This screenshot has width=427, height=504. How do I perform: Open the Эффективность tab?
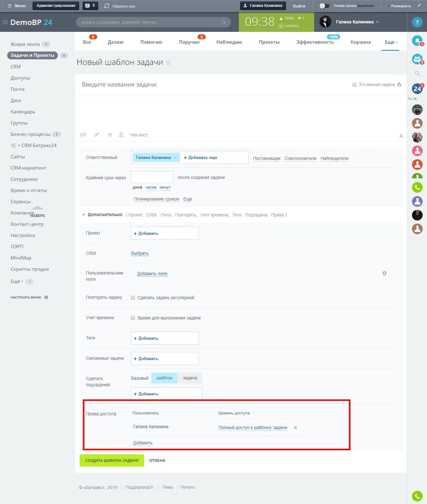point(315,42)
